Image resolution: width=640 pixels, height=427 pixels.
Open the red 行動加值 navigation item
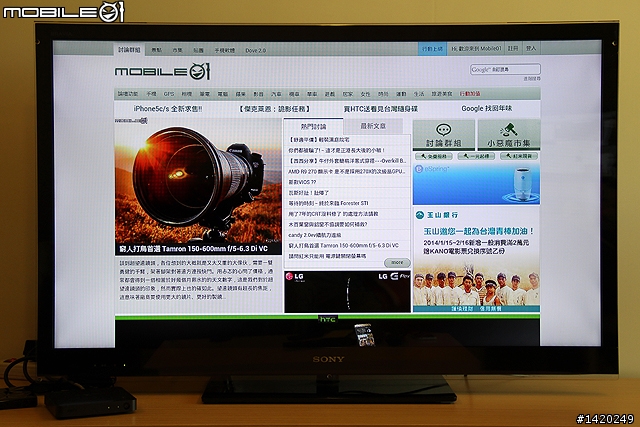tap(470, 94)
